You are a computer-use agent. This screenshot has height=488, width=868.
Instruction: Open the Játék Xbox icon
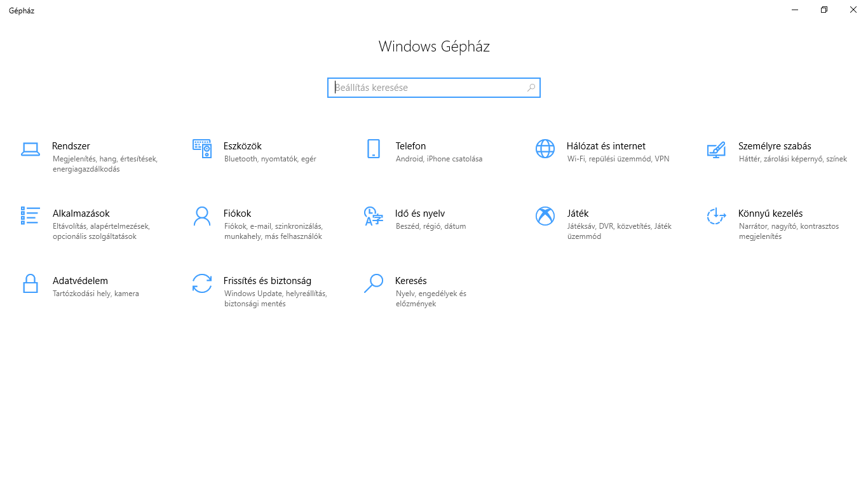point(545,216)
